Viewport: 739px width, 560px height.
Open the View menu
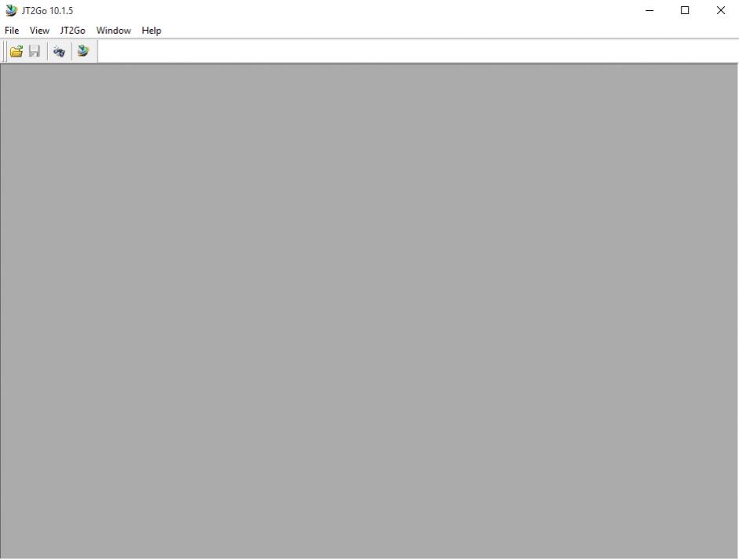[39, 30]
